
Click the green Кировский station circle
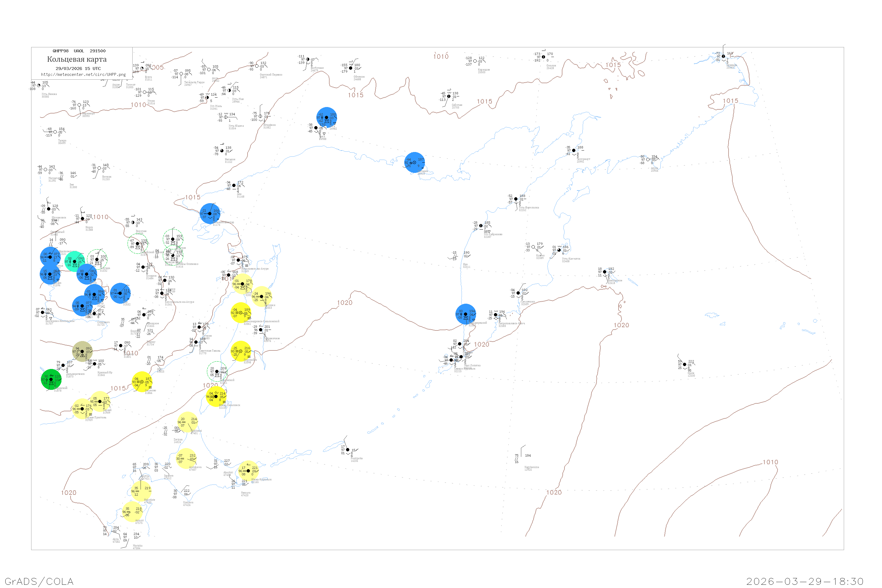51,380
